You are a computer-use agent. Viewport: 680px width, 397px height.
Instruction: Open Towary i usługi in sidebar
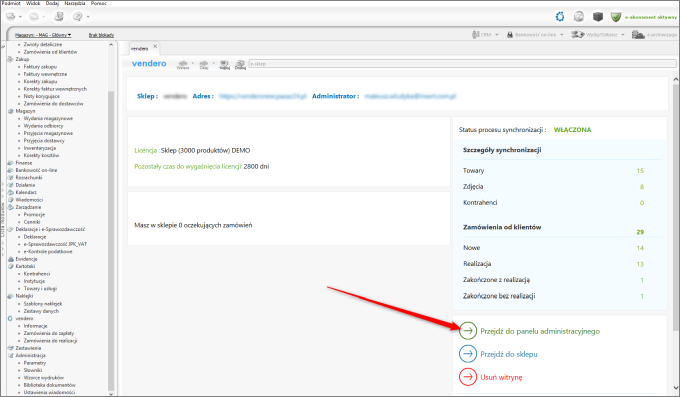click(x=40, y=289)
